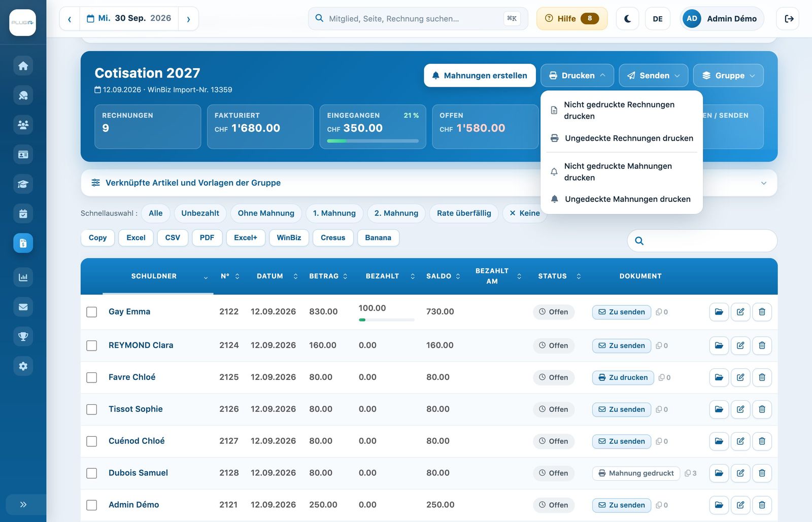Open statistics chart icon in sidebar
The width and height of the screenshot is (812, 522).
click(x=23, y=277)
